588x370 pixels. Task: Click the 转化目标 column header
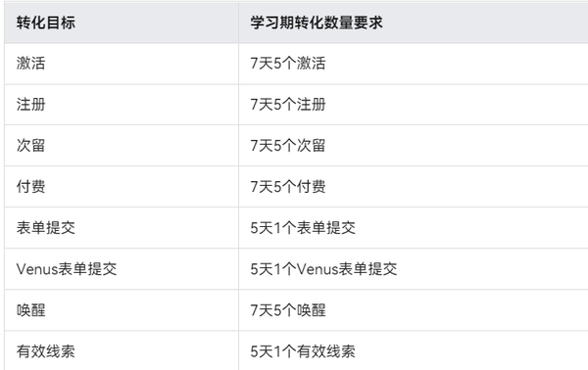pos(46,23)
